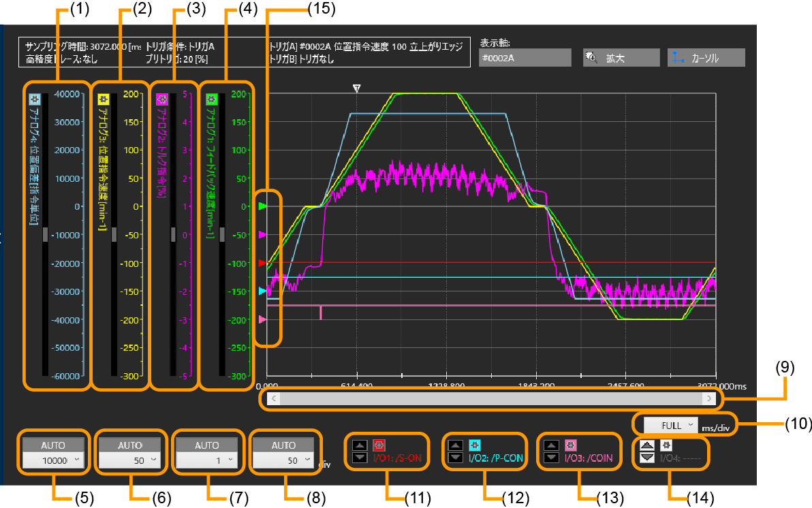This screenshot has width=812, height=508.
Task: Move I/O2 /P-CON trace down with the down arrow
Action: 456,458
